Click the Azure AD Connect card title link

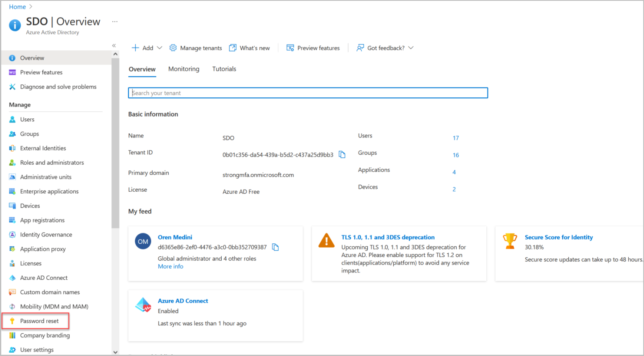[x=183, y=301]
